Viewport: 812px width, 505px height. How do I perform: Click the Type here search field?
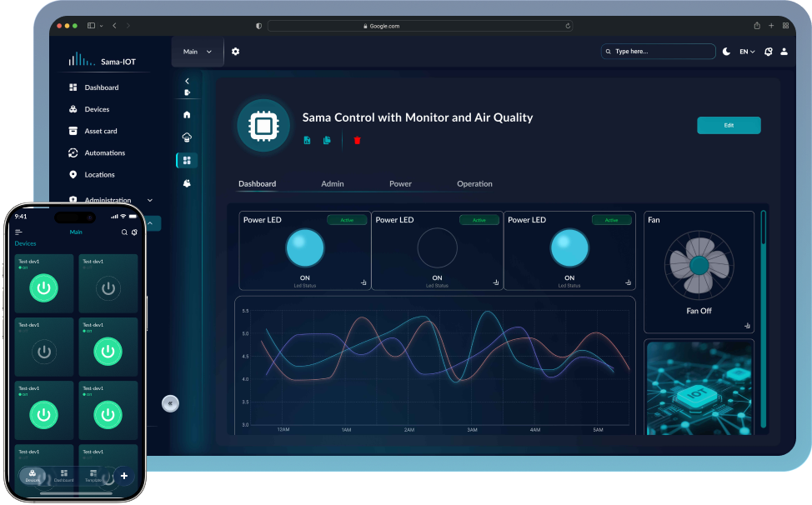(x=658, y=51)
